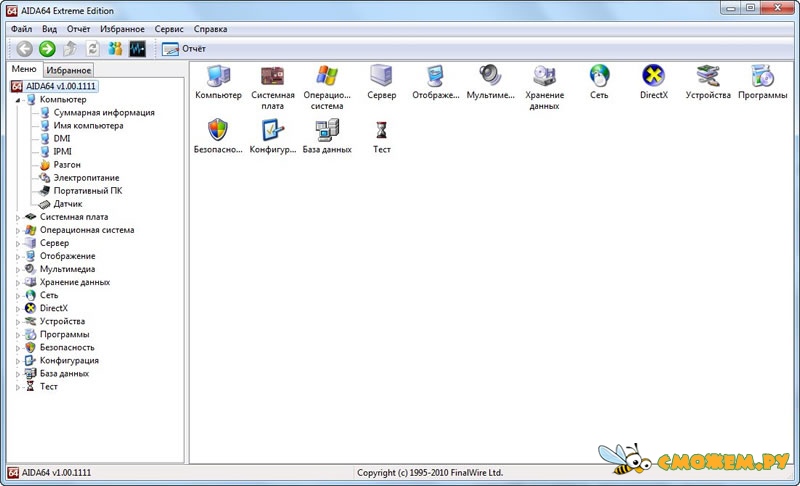Open the Хранение данных icon in the right pane

pos(544,87)
